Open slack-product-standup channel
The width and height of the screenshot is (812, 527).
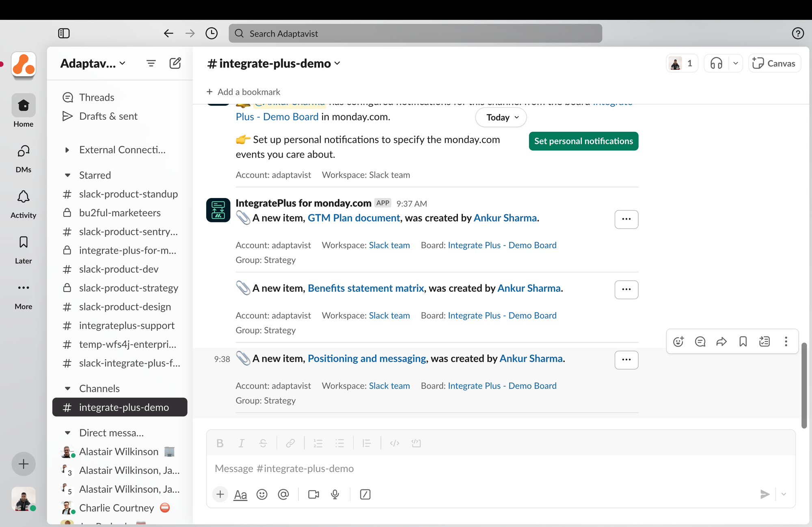click(120, 194)
